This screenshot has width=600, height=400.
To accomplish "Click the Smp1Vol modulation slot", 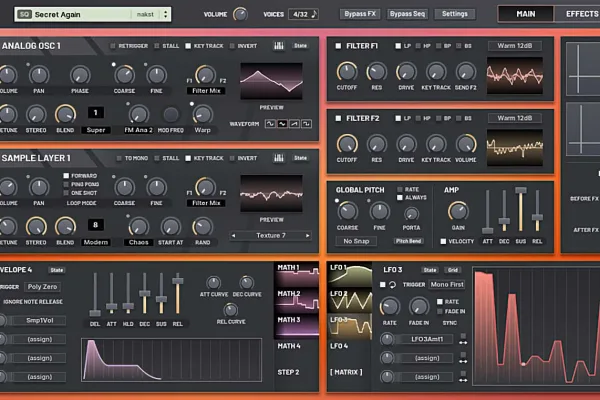I will tap(39, 320).
